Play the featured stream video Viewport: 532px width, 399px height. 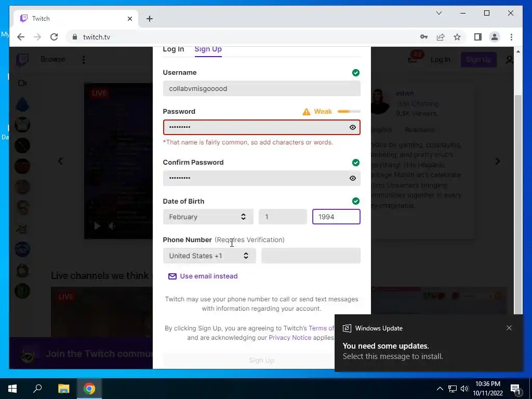97,225
